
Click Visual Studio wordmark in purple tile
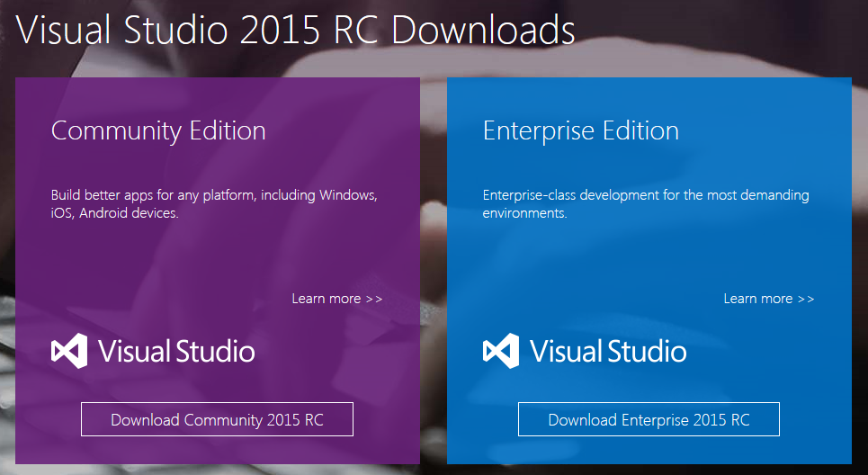point(176,351)
